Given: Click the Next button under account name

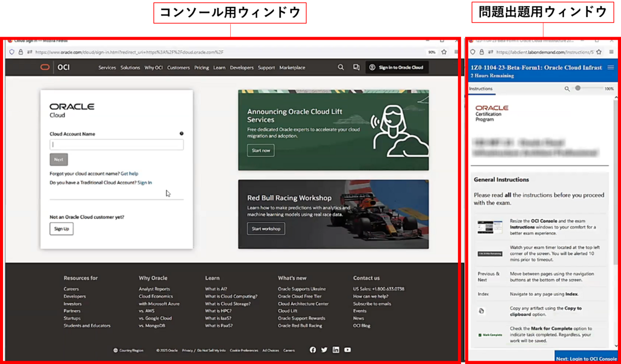Looking at the screenshot, I should point(59,160).
